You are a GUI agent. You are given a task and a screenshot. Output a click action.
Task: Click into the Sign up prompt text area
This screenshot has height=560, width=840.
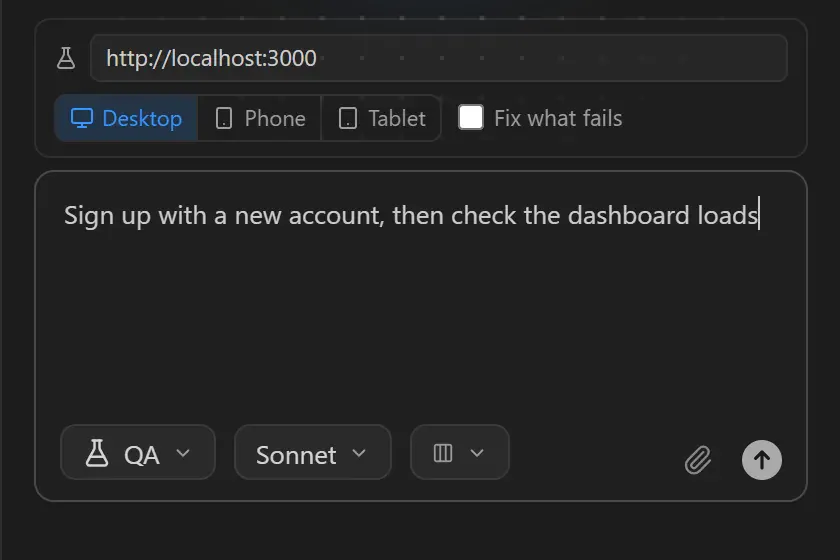421,300
